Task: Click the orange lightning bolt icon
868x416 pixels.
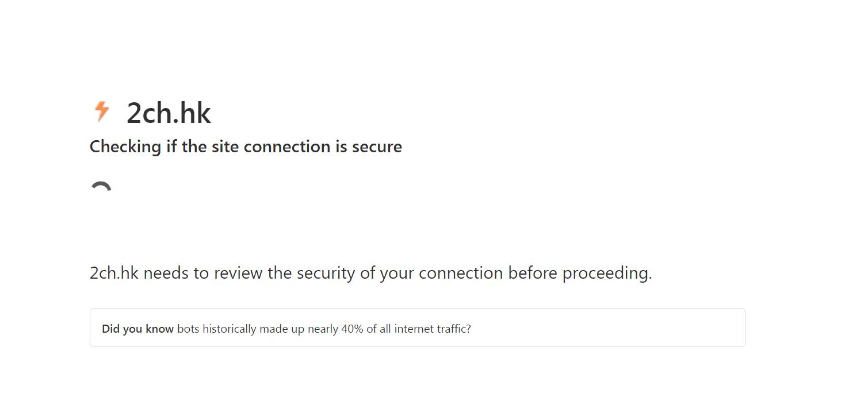Action: pyautogui.click(x=102, y=111)
